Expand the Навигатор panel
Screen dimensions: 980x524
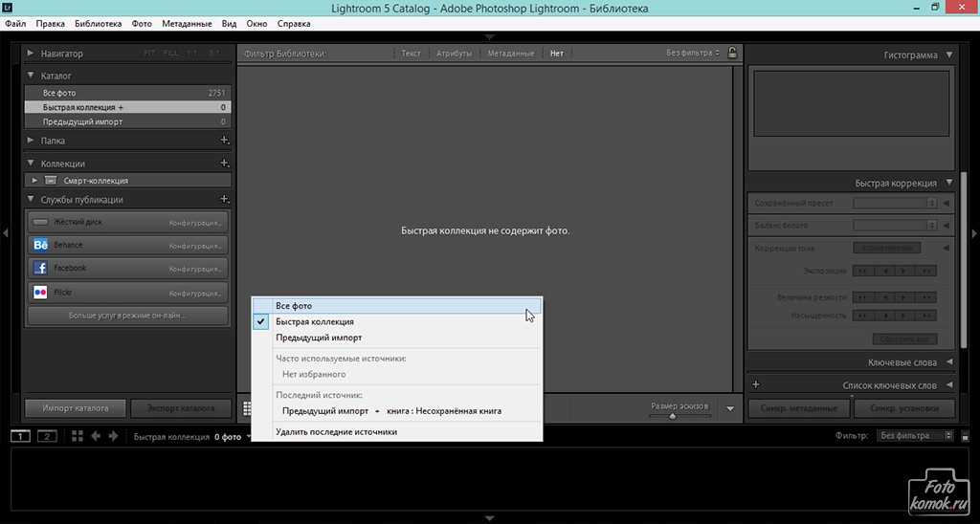tap(31, 54)
